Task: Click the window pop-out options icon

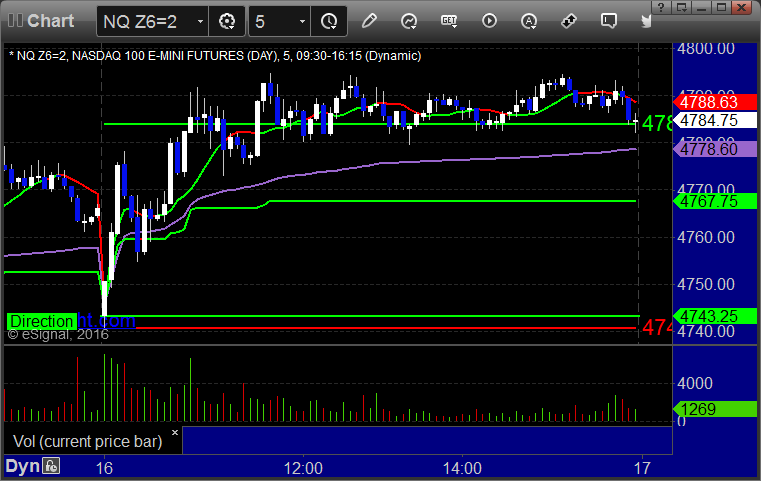Action: [681, 7]
